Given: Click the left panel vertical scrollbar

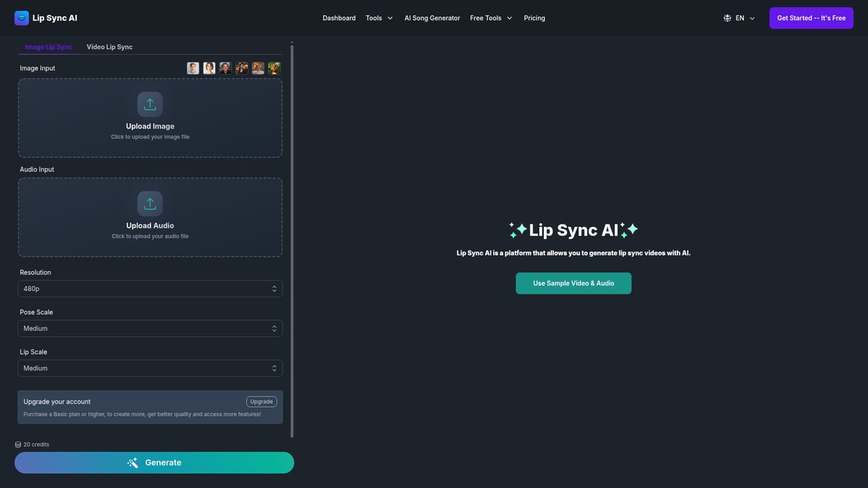Looking at the screenshot, I should click(292, 241).
